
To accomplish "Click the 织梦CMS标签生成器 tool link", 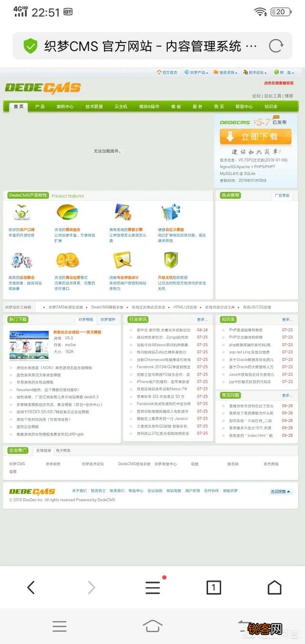I will 66,307.
